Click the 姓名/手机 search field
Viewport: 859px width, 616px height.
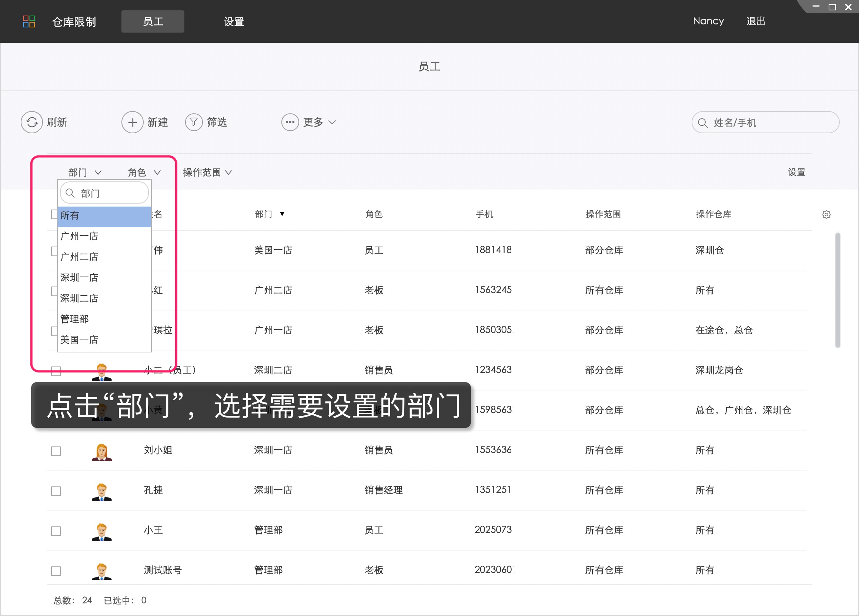[765, 122]
